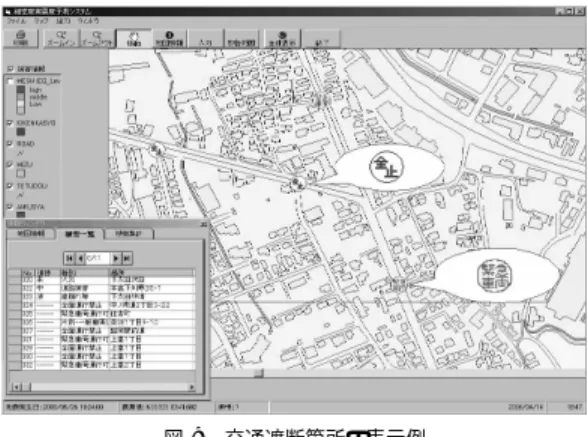This screenshot has width=588, height=437.
Task: Select the zoom-out magnifier tool
Action: click(x=97, y=38)
